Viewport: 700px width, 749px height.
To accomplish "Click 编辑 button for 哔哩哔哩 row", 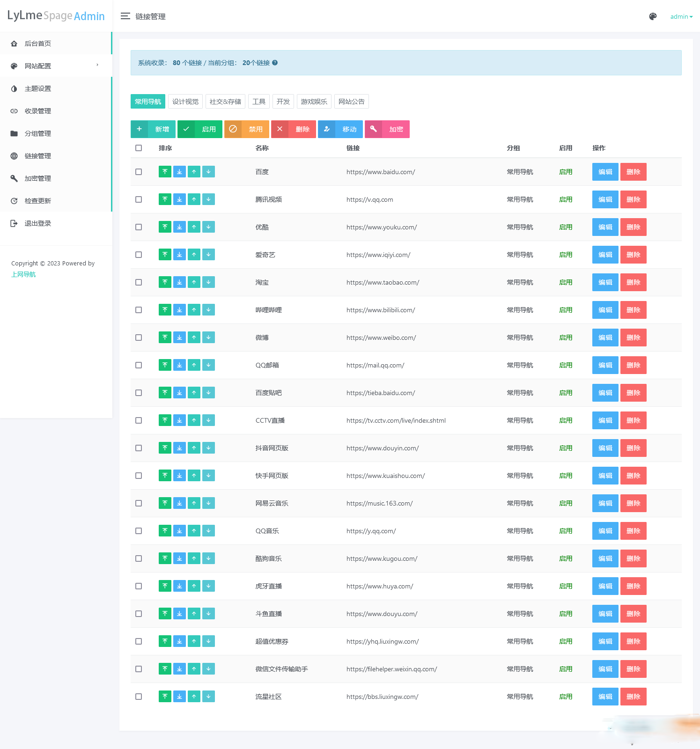I will (x=605, y=310).
